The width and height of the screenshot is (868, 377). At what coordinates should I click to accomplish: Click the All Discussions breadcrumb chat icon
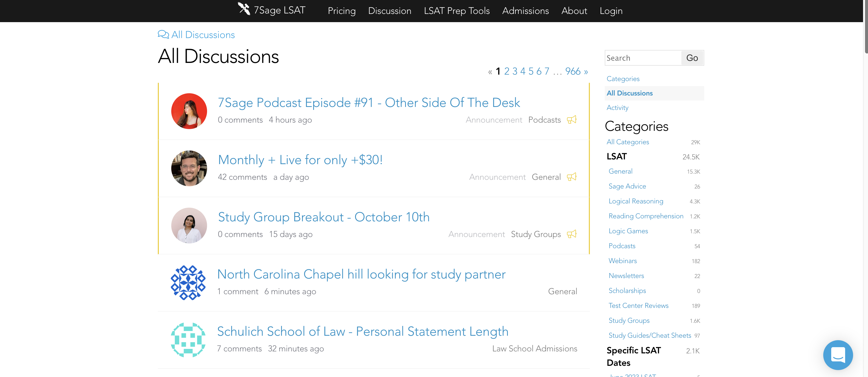pos(163,34)
